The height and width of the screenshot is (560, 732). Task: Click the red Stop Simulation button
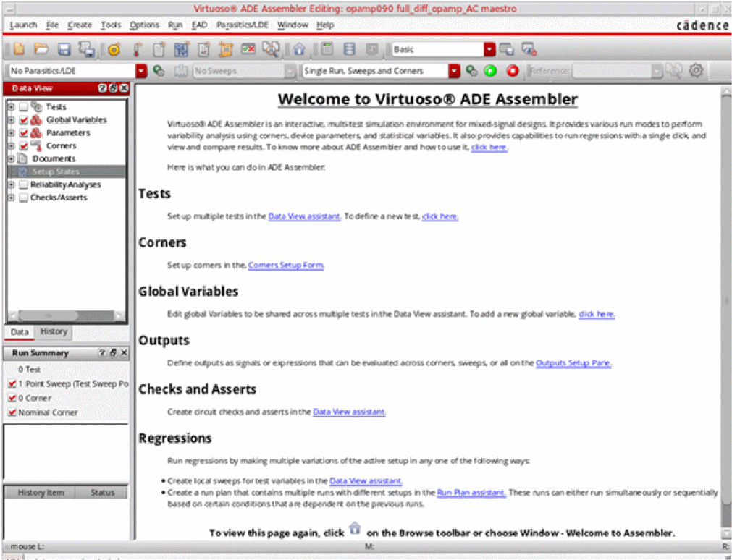point(513,71)
